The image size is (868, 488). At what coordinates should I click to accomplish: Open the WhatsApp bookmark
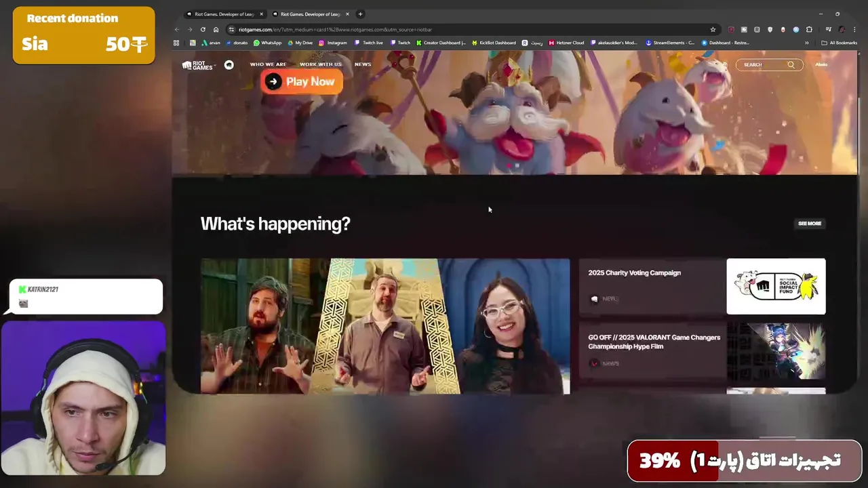pyautogui.click(x=267, y=43)
